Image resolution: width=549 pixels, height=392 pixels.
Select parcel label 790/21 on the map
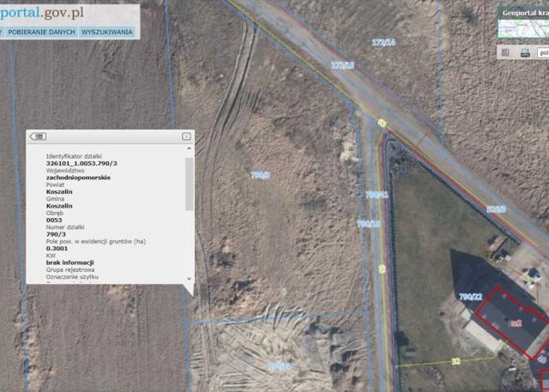pyautogui.click(x=377, y=195)
